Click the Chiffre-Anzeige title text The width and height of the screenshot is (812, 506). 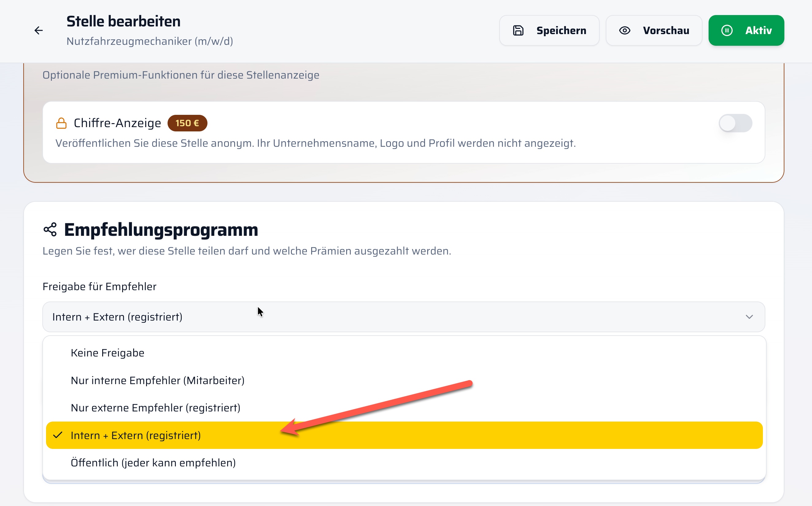click(x=118, y=123)
